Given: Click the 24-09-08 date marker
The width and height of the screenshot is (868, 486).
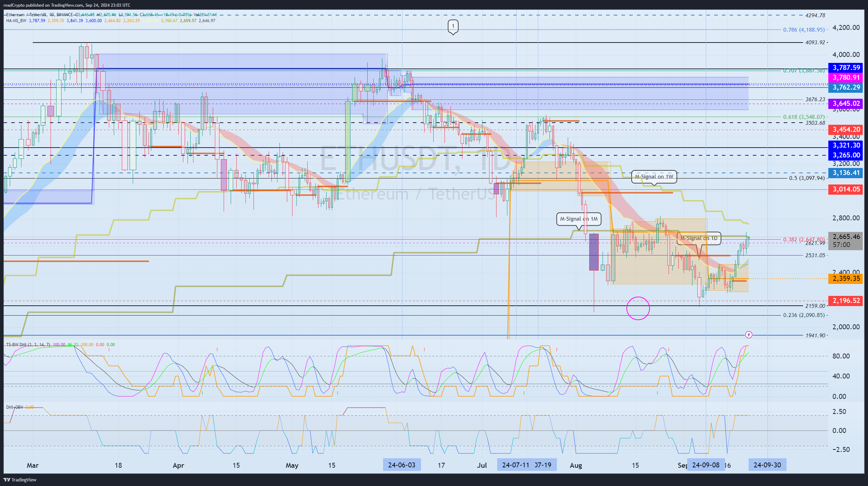Looking at the screenshot, I should coord(706,465).
